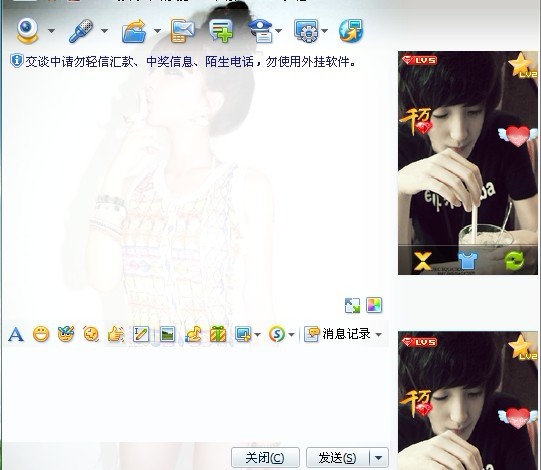Send a file using the folder icon
Viewport: 541px width, 470px height.
click(x=134, y=31)
